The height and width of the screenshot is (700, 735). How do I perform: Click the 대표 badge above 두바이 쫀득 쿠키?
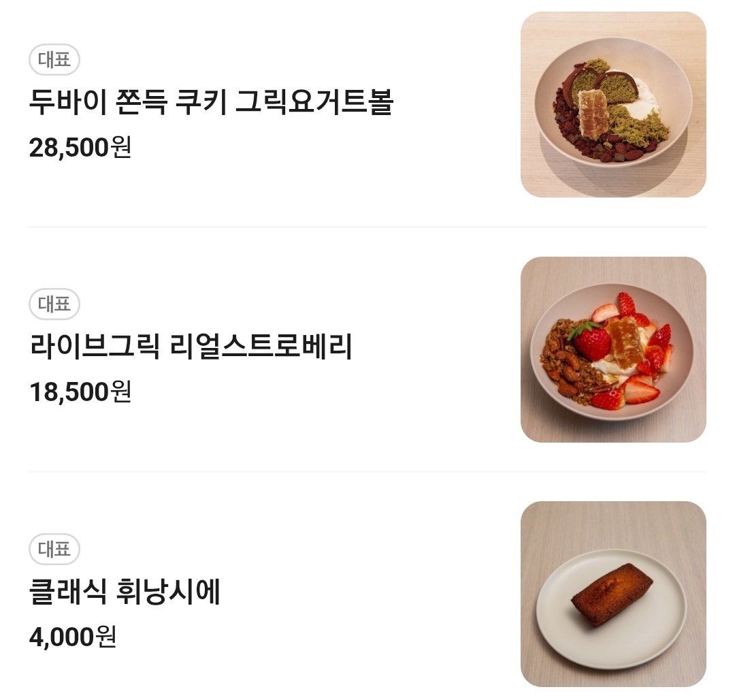coord(54,61)
